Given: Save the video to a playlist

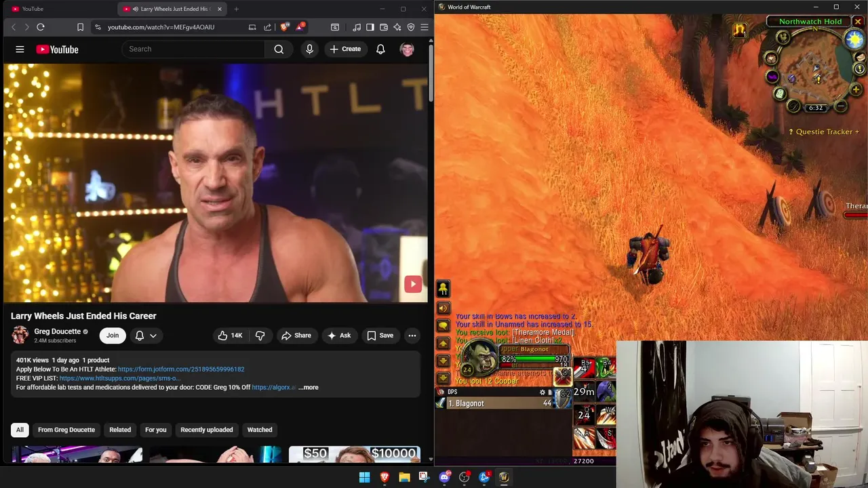Looking at the screenshot, I should [380, 335].
